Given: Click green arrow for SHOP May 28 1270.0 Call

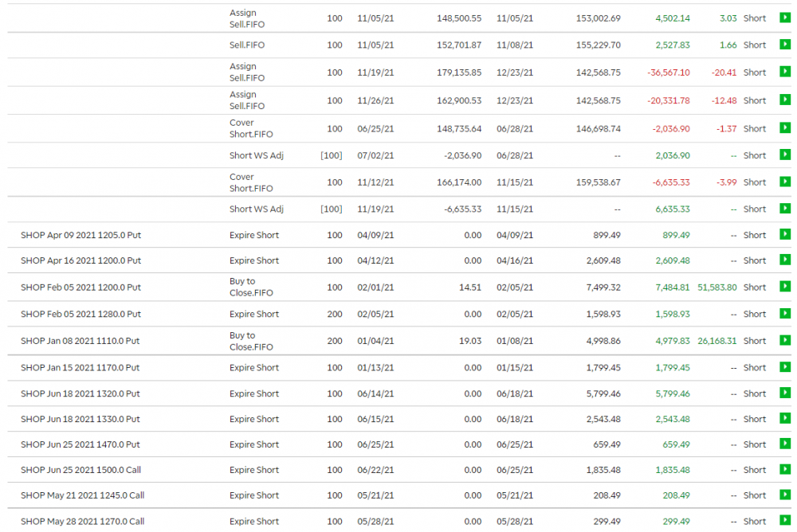Looking at the screenshot, I should [x=785, y=520].
